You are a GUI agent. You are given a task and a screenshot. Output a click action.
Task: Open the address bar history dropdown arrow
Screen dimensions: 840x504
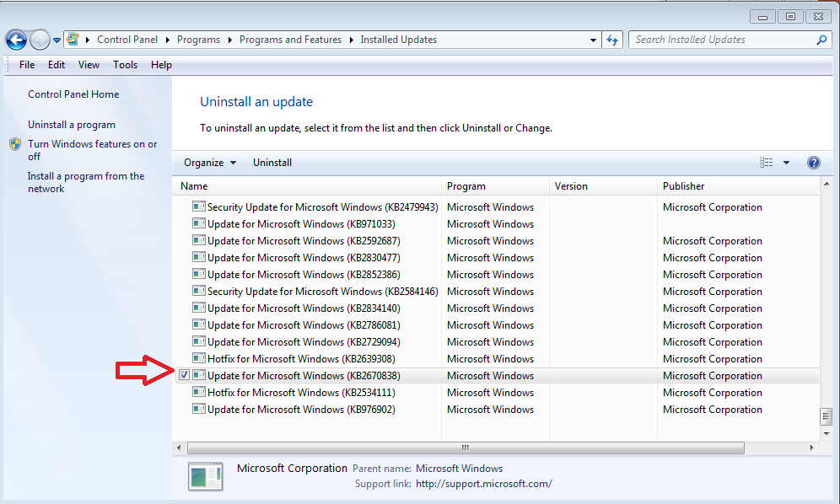594,40
